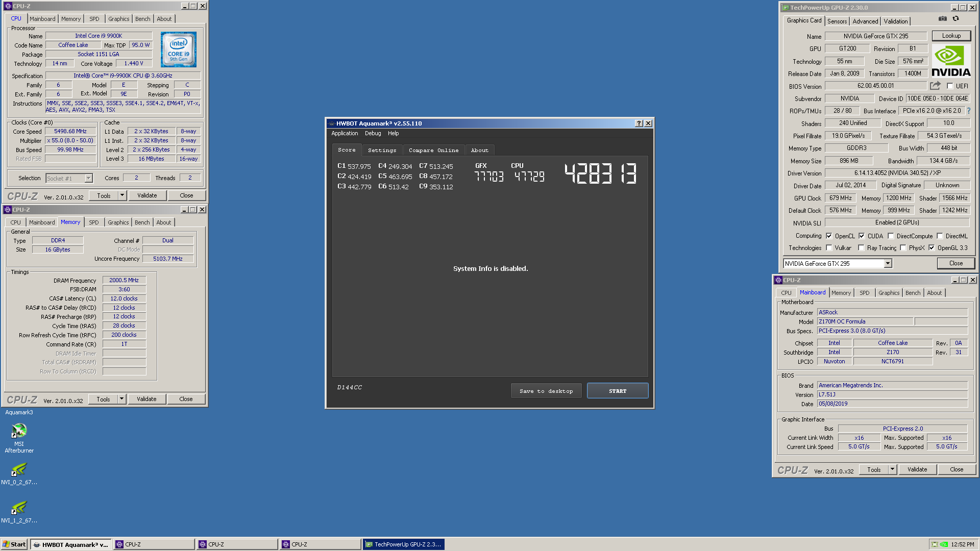
Task: Toggle Vulkan checkbox in GPU-Z
Action: click(829, 248)
